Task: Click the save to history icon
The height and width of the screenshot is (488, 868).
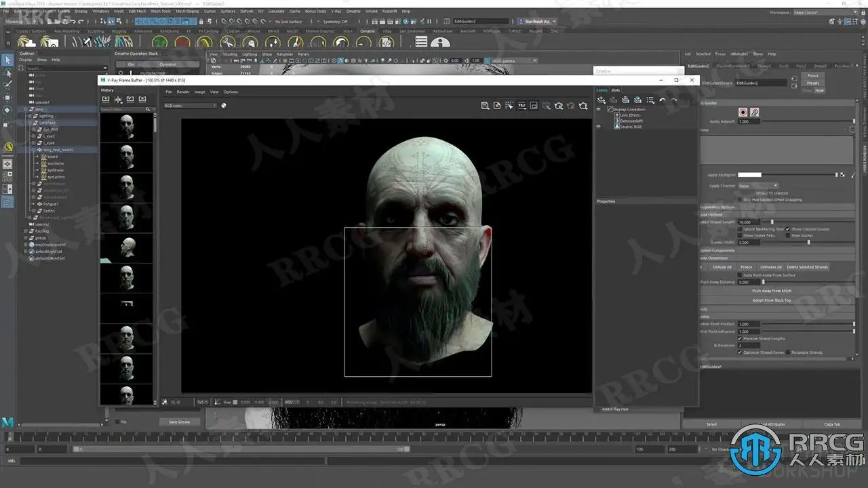Action: pyautogui.click(x=106, y=100)
